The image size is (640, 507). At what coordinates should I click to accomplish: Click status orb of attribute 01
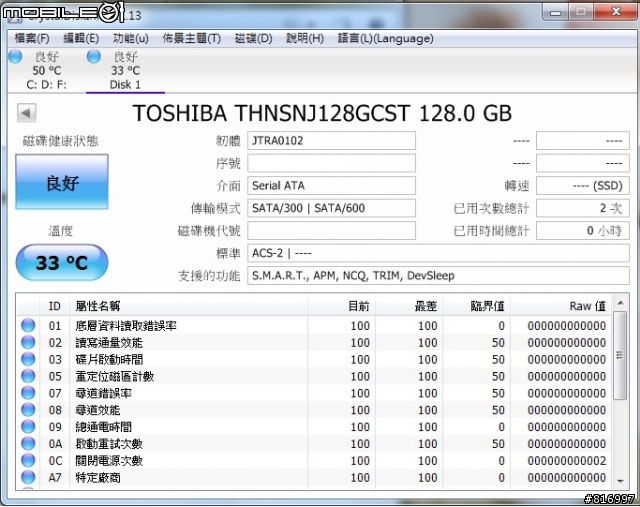coord(28,325)
